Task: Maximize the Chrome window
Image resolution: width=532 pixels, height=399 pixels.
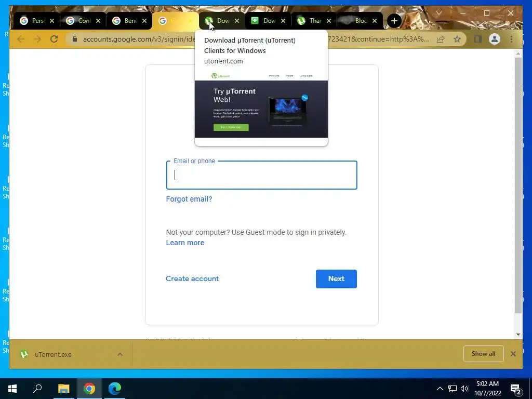Action: (x=486, y=13)
